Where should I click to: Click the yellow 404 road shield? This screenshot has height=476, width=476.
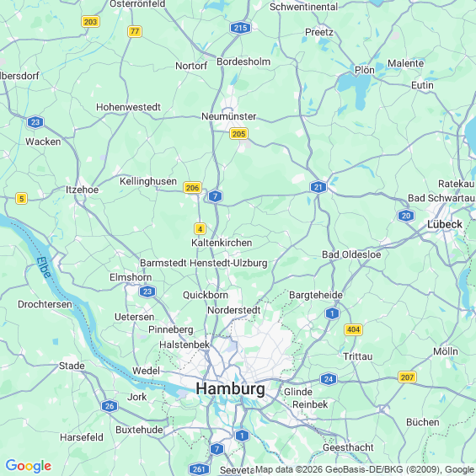(353, 329)
